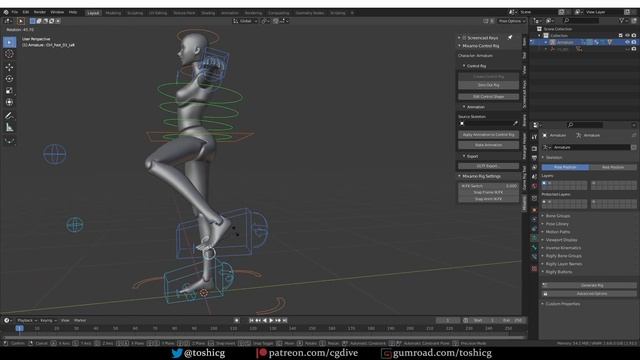Expand the Pose Library panel
Image resolution: width=640 pixels, height=360 pixels.
click(557, 224)
